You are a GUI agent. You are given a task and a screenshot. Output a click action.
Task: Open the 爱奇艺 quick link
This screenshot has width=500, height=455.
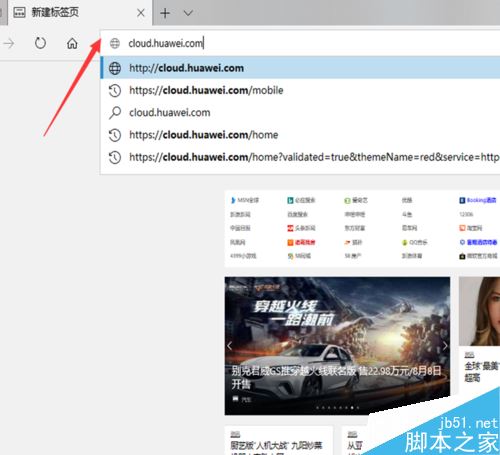click(x=356, y=200)
